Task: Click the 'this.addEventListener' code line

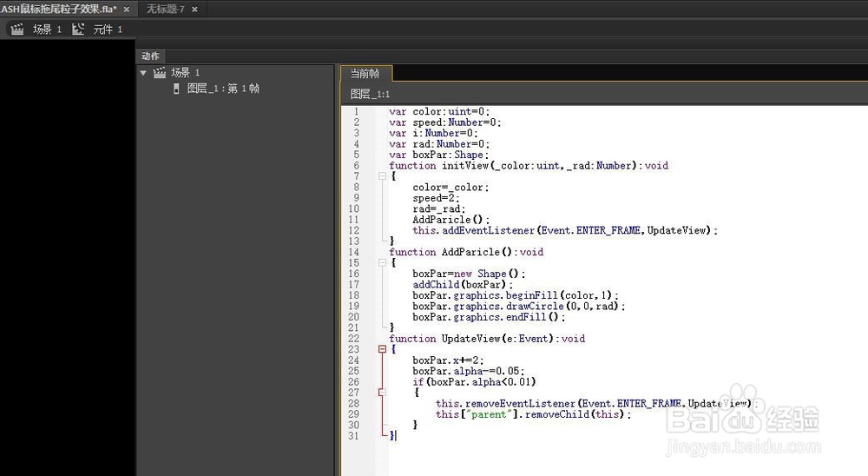Action: [x=565, y=230]
